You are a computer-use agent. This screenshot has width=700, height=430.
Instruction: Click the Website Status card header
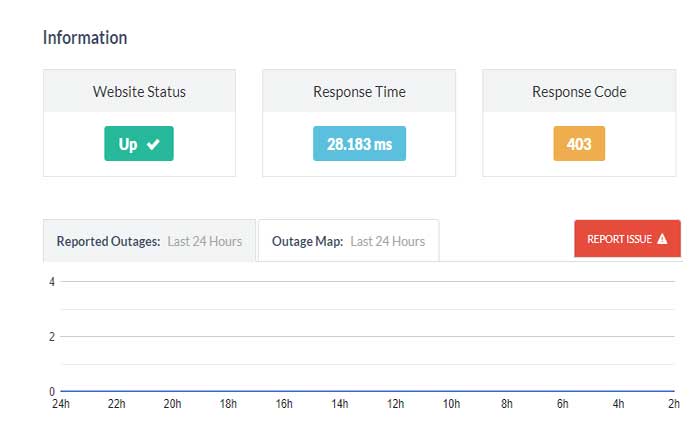139,91
